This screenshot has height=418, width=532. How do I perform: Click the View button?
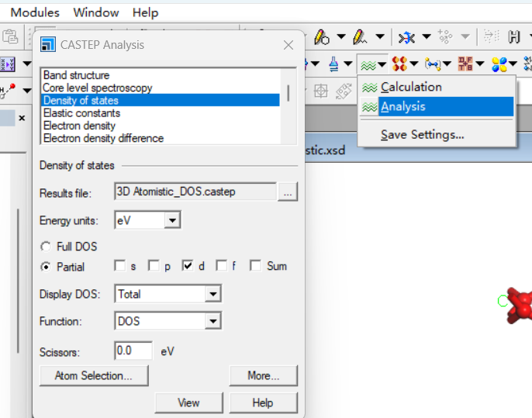click(x=189, y=402)
